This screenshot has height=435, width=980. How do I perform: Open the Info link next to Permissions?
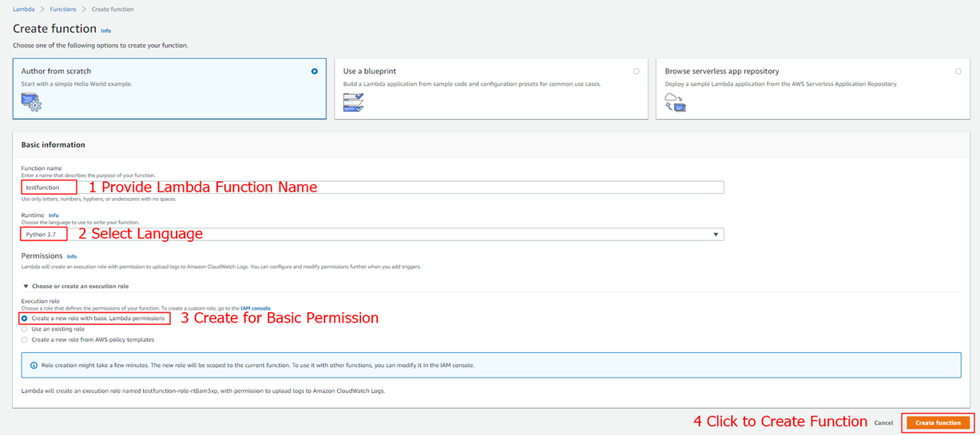(72, 256)
